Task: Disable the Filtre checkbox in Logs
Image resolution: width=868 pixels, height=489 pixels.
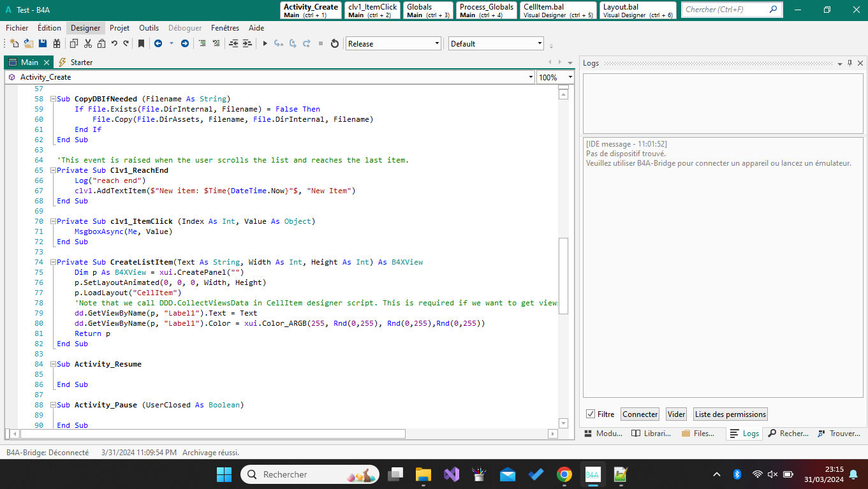Action: point(590,414)
